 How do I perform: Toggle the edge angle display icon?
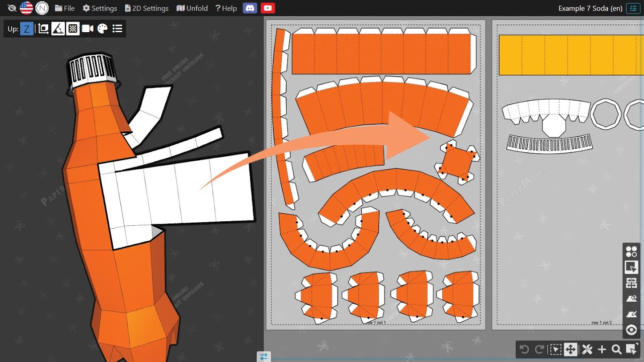click(x=58, y=29)
